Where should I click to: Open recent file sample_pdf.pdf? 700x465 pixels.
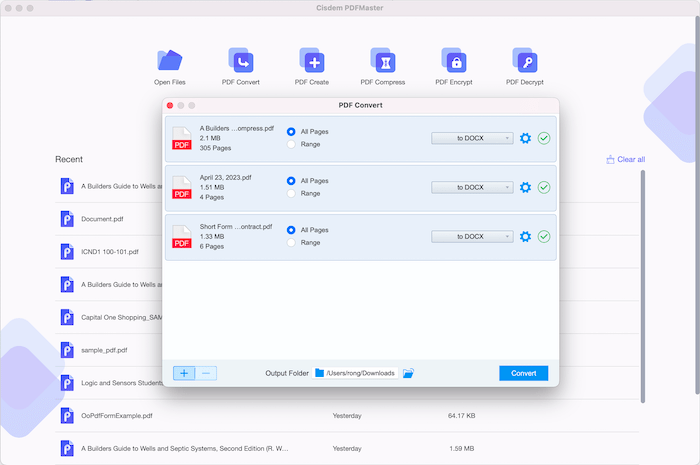(104, 350)
